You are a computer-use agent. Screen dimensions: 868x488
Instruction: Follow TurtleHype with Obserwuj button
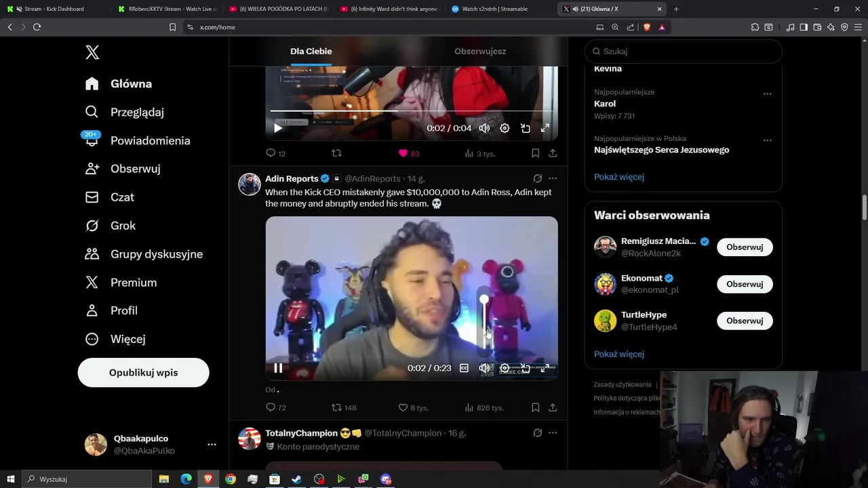[x=745, y=321]
